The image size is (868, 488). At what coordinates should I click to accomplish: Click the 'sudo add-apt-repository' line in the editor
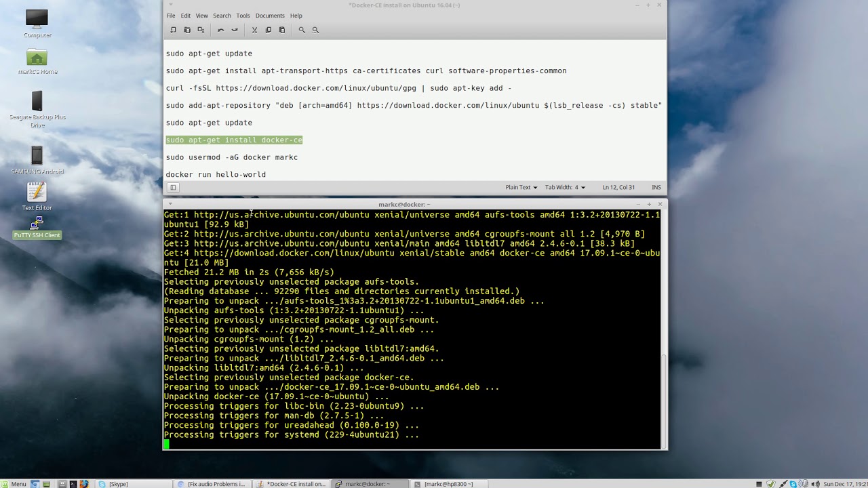414,105
